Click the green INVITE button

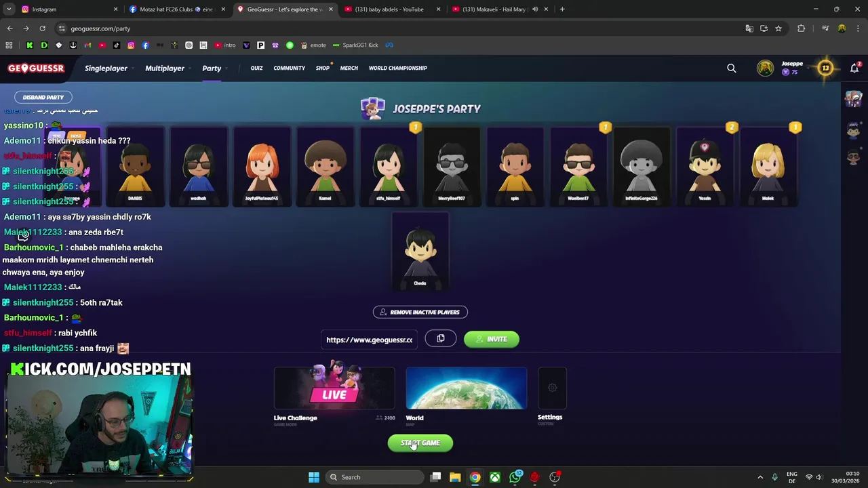[x=492, y=339]
